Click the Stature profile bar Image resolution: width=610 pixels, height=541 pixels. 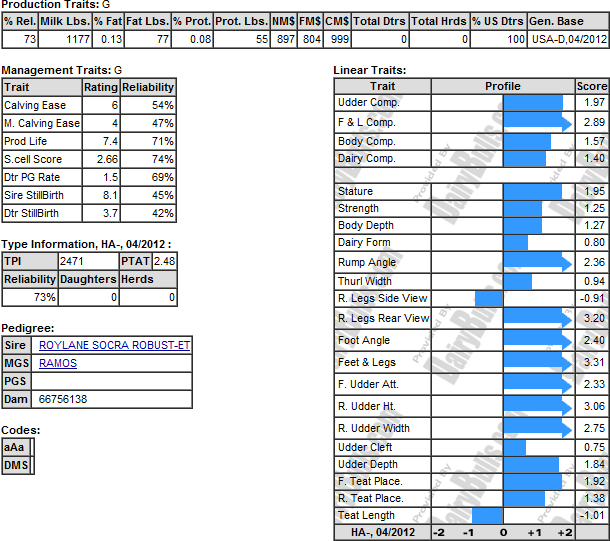532,191
